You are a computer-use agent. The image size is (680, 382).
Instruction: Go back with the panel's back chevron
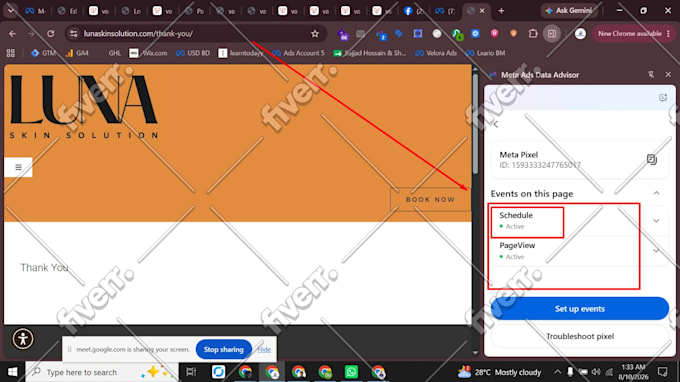point(496,124)
